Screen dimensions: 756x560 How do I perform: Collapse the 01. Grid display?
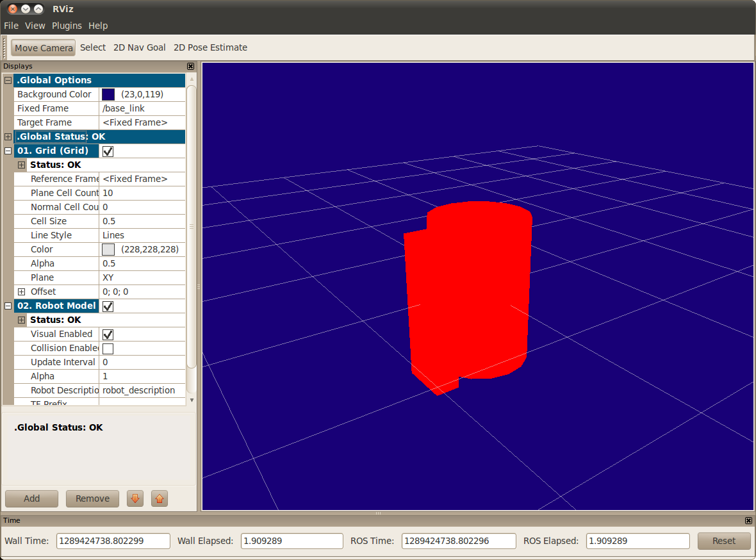click(8, 151)
